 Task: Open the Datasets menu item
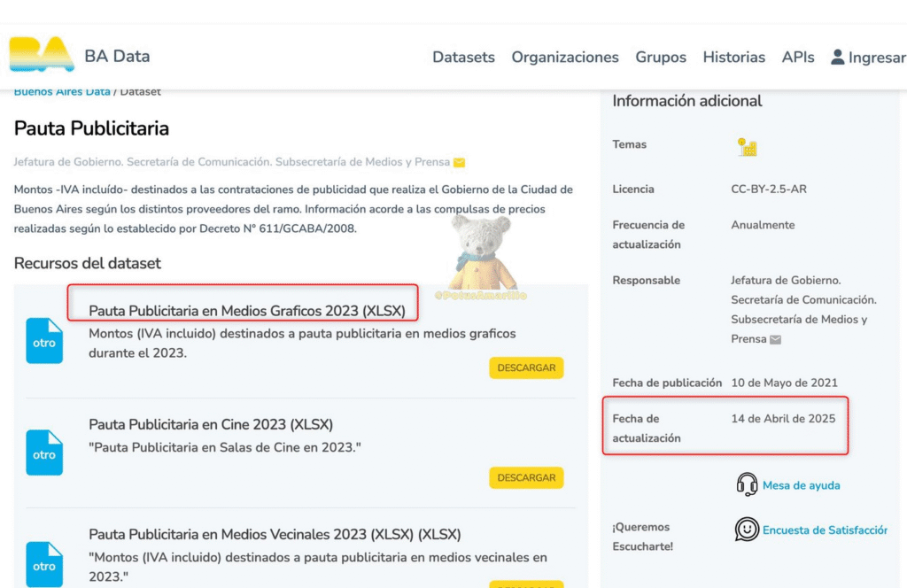(463, 58)
